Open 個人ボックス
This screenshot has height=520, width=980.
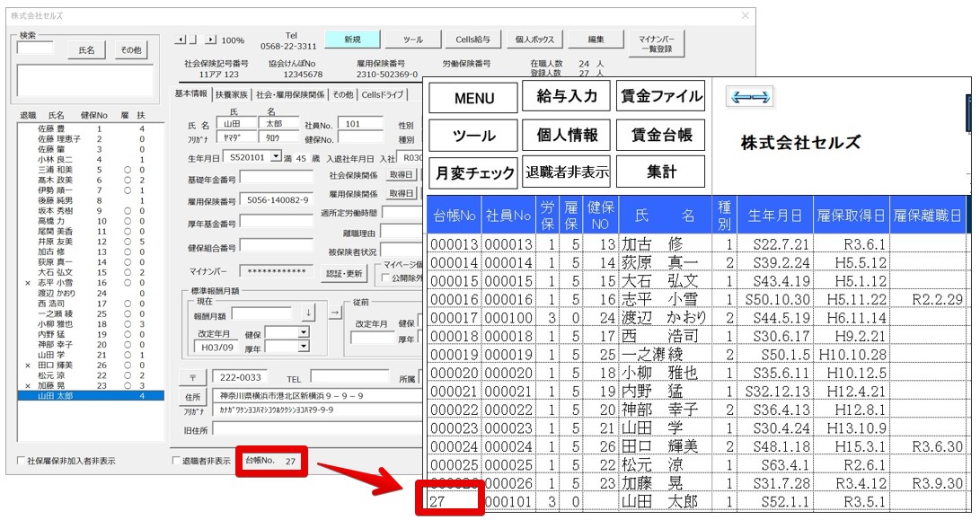(534, 40)
